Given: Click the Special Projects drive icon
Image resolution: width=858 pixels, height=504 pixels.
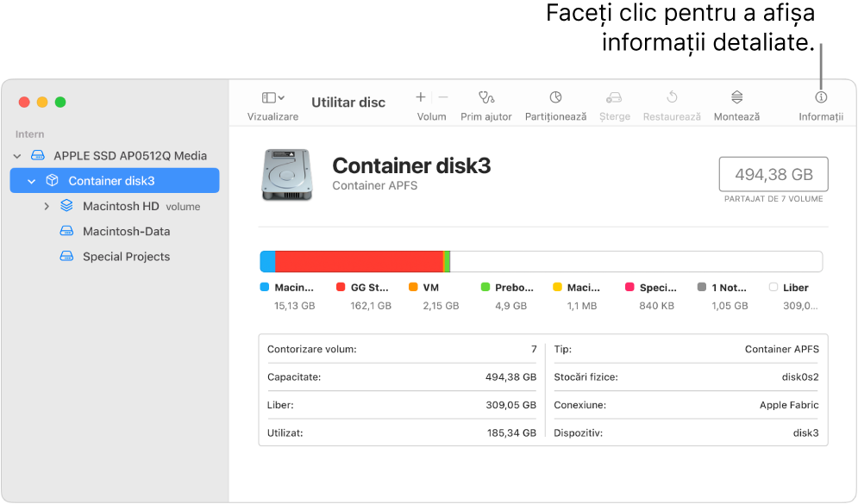Looking at the screenshot, I should coord(66,257).
